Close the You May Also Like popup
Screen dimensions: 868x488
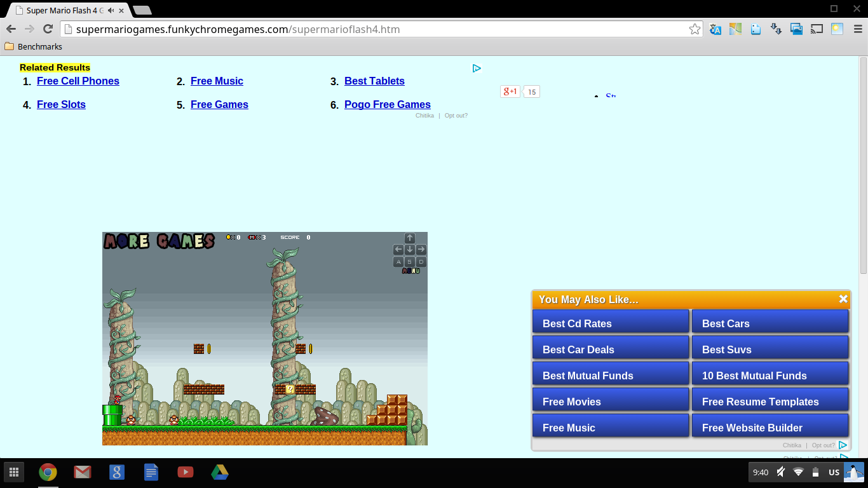point(843,299)
